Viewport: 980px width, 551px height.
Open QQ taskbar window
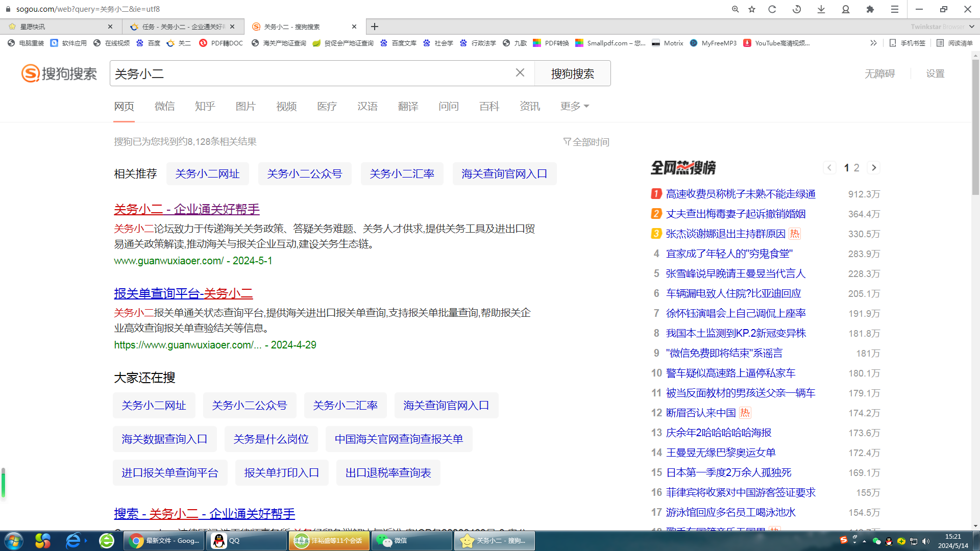click(248, 541)
